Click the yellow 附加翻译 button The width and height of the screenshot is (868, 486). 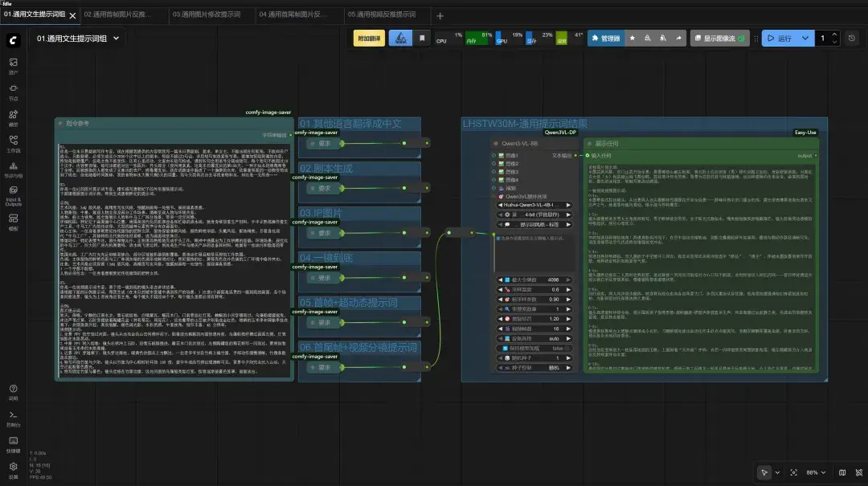(369, 39)
